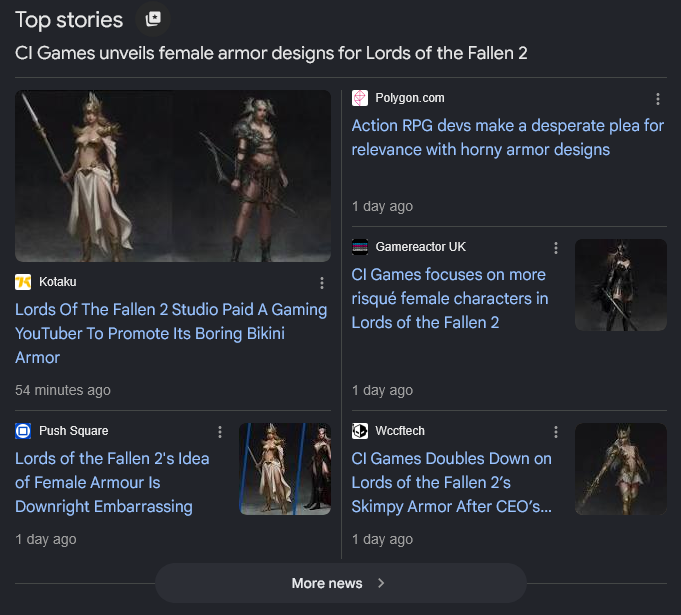Click the Push Square logo icon
681x615 pixels.
coord(23,431)
